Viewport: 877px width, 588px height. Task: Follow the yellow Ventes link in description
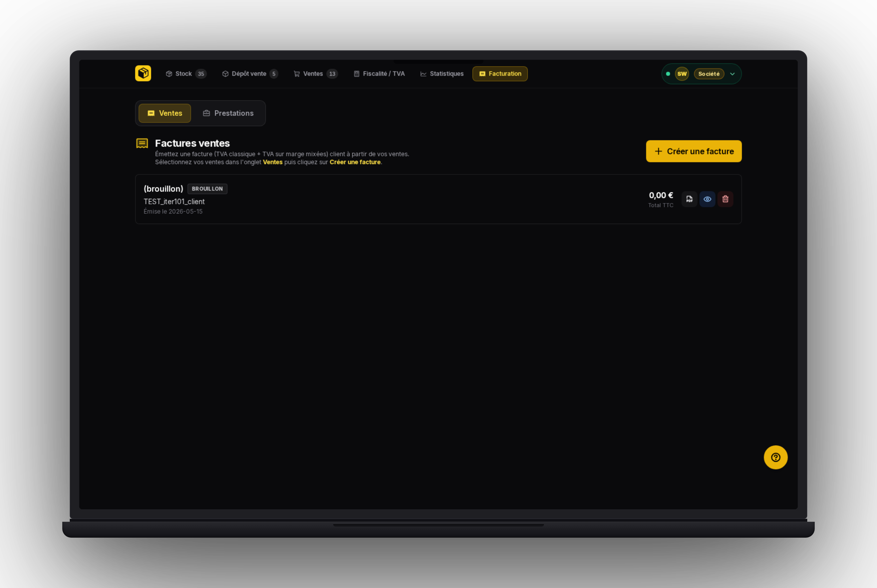(x=273, y=162)
